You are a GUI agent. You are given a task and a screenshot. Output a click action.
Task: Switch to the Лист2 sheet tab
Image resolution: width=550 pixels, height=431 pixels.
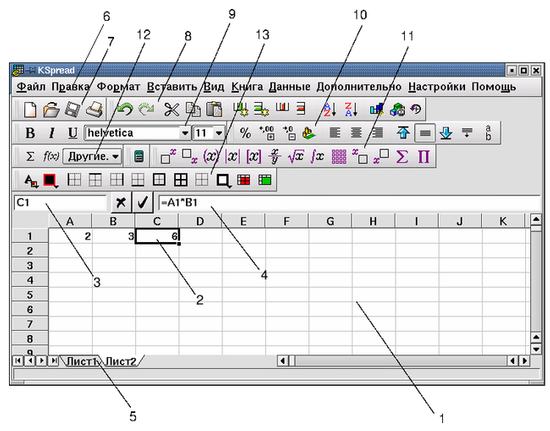click(x=121, y=361)
